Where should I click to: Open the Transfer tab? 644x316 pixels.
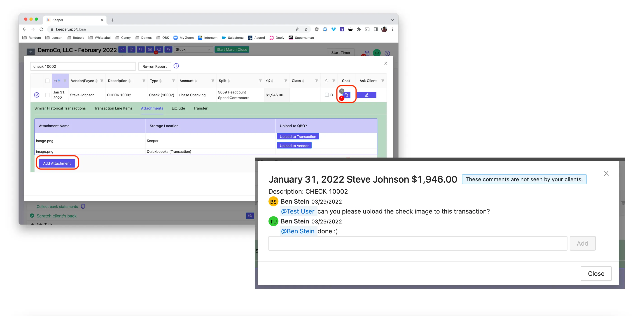200,108
